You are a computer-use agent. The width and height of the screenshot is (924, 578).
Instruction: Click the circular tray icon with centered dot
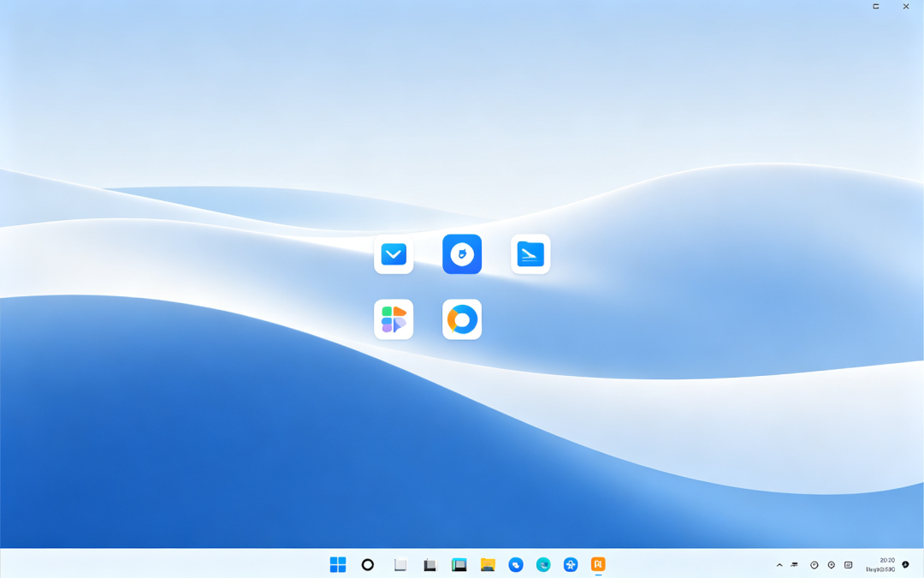tap(832, 565)
